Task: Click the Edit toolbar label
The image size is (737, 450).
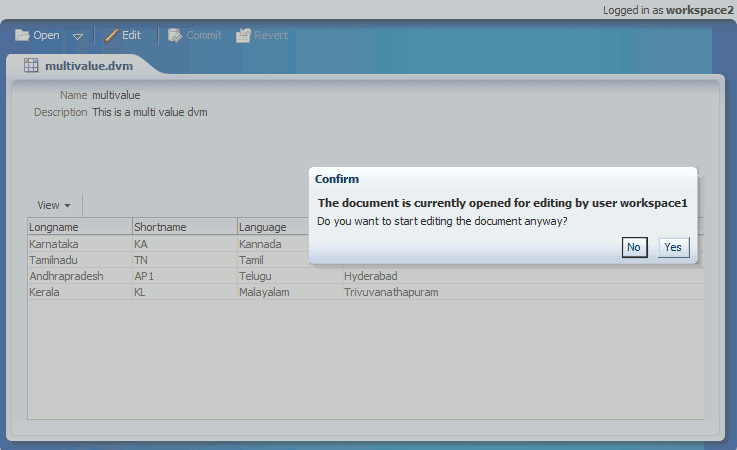Action: tap(131, 35)
